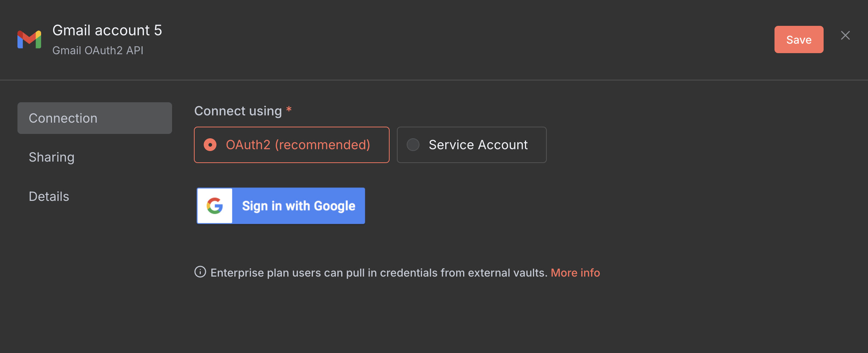This screenshot has height=353, width=868.
Task: Select the OAuth2 radio dot
Action: tap(210, 145)
